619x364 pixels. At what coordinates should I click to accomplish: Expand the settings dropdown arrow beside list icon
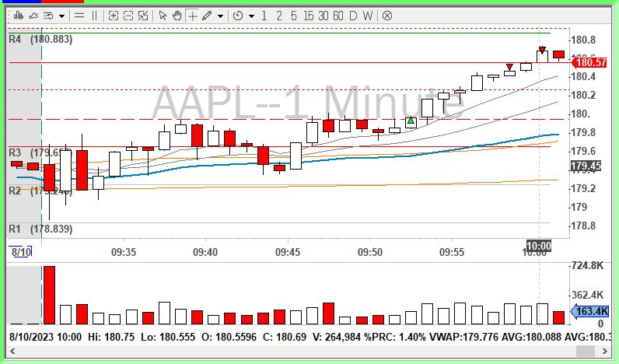[61, 16]
